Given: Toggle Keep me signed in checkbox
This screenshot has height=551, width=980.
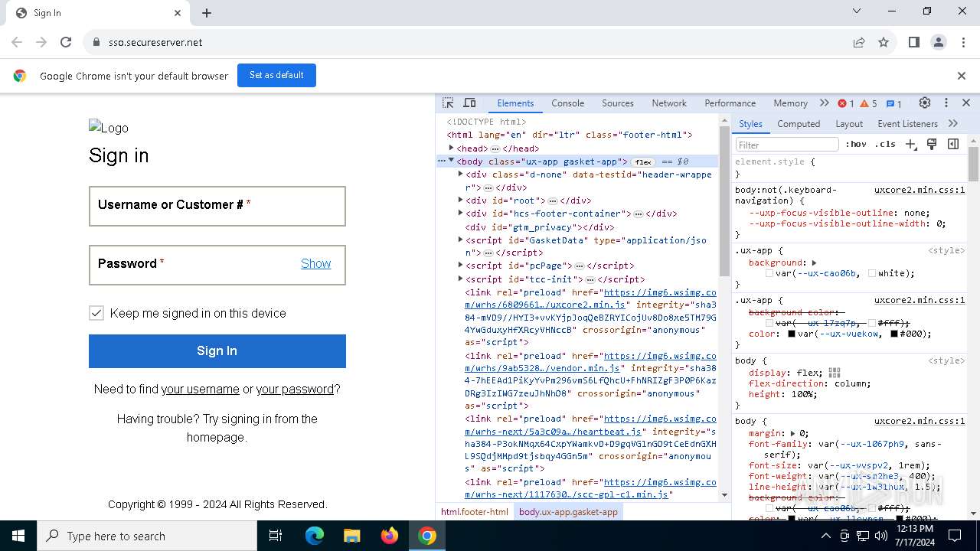Looking at the screenshot, I should [x=96, y=313].
